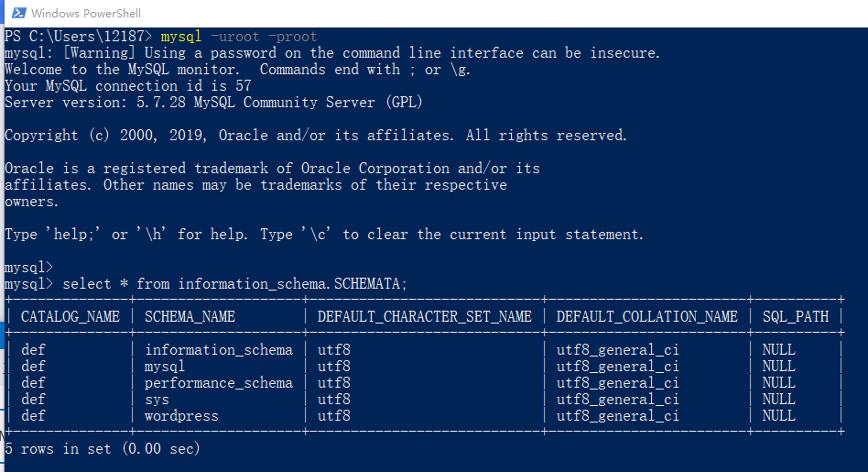This screenshot has width=868, height=472.
Task: Click the PowerShell icon in title bar
Action: point(17,13)
